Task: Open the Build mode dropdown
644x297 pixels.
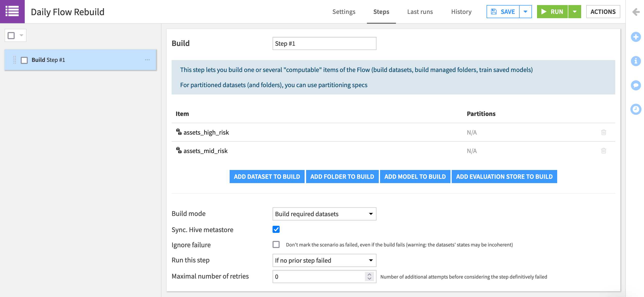Action: [324, 214]
